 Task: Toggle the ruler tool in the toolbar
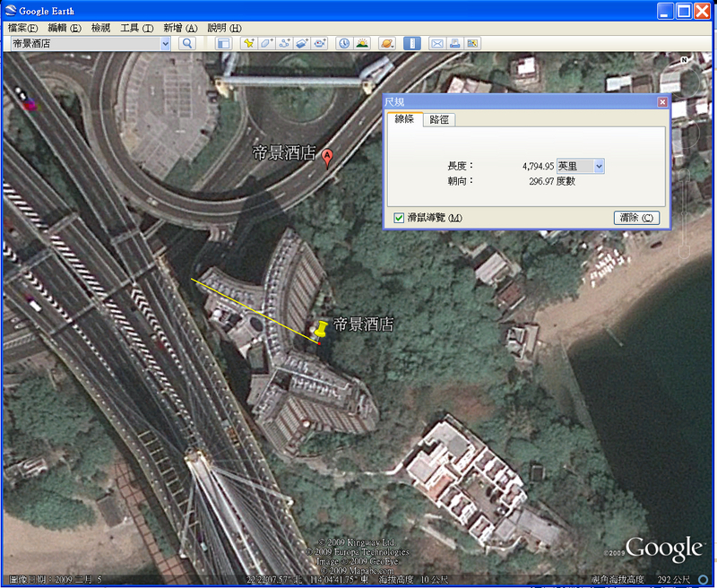[x=412, y=43]
